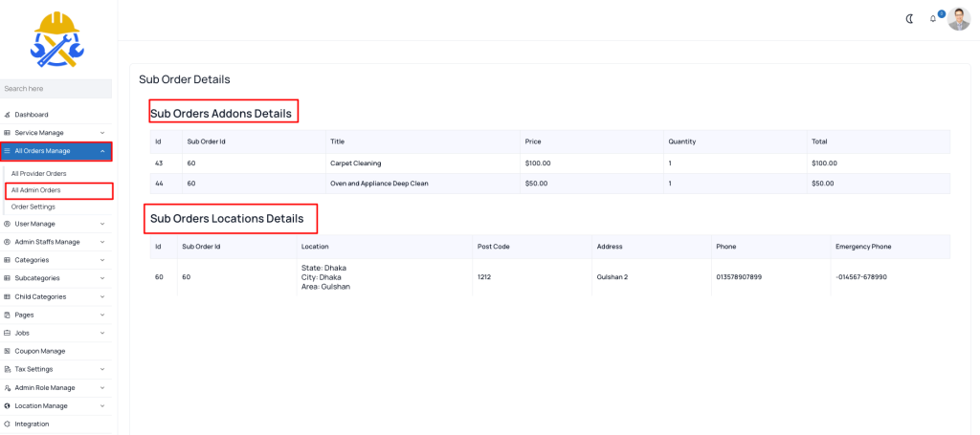Open Order Settings submenu link
The width and height of the screenshot is (980, 435).
33,207
